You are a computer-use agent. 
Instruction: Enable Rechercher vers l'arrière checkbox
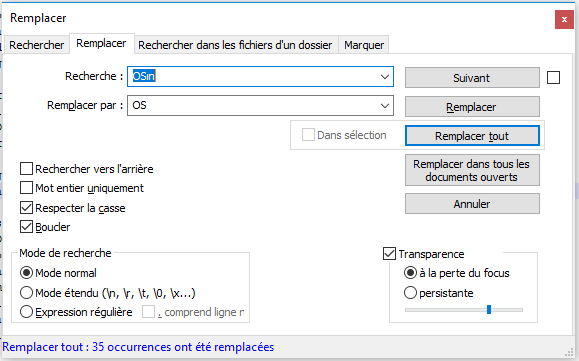tap(26, 169)
